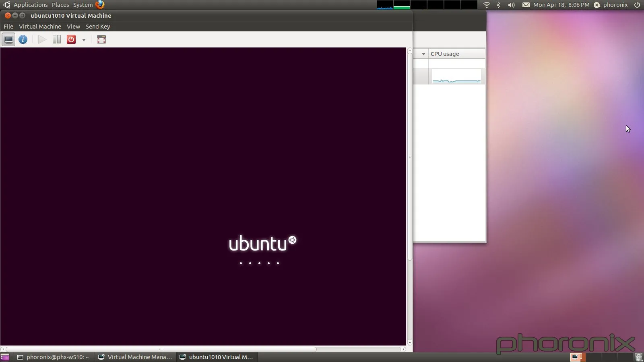Open the messaging mail indicator

(526, 5)
